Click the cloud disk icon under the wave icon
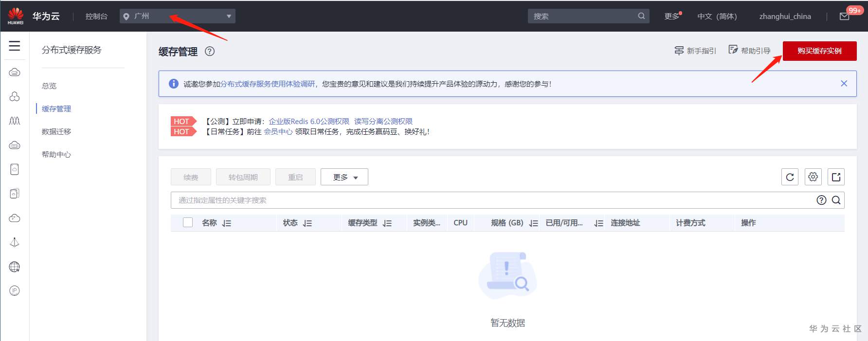This screenshot has width=868, height=341. [15, 145]
